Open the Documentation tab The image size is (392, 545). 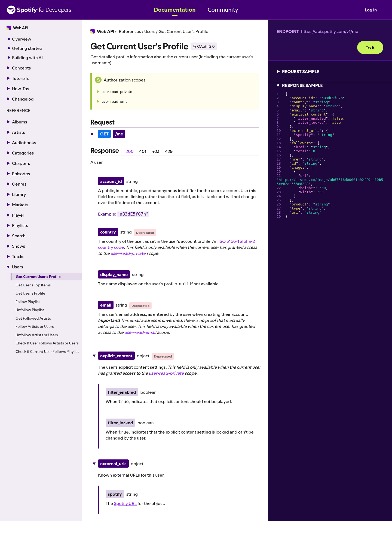pyautogui.click(x=174, y=10)
